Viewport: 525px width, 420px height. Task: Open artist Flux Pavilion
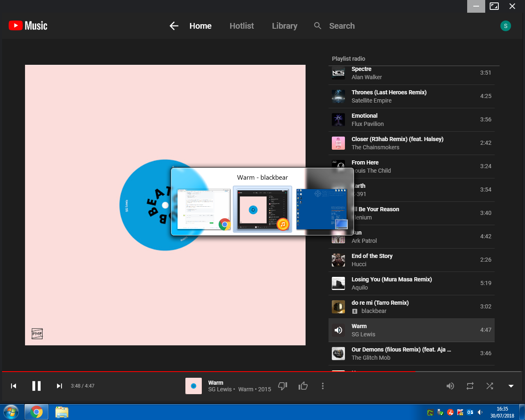pos(367,124)
